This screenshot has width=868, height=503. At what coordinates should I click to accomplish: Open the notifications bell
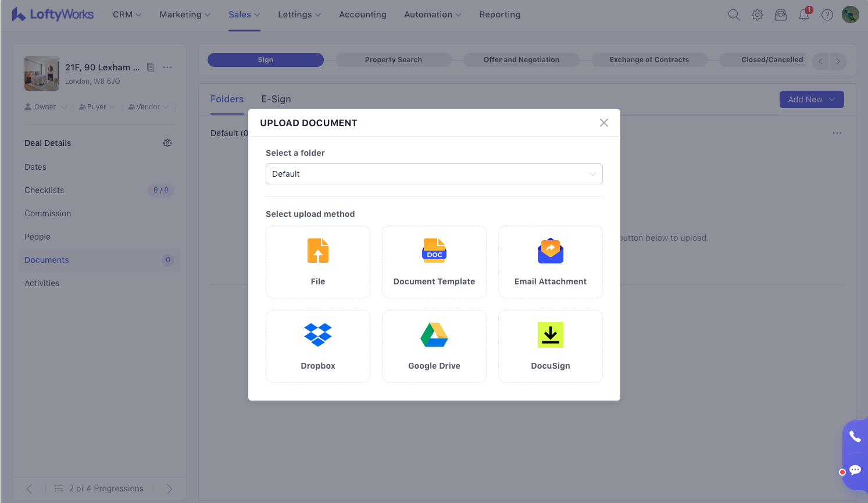click(x=804, y=15)
